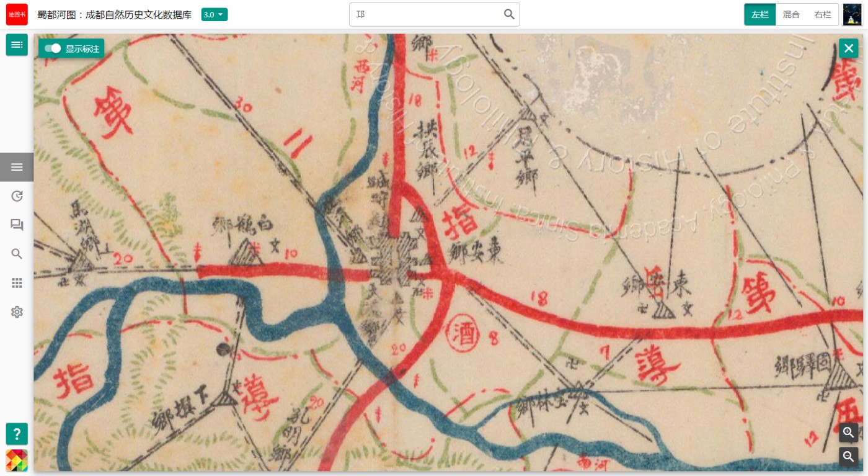Toggle the 显示标注 switch
This screenshot has height=476, width=868.
pyautogui.click(x=53, y=48)
